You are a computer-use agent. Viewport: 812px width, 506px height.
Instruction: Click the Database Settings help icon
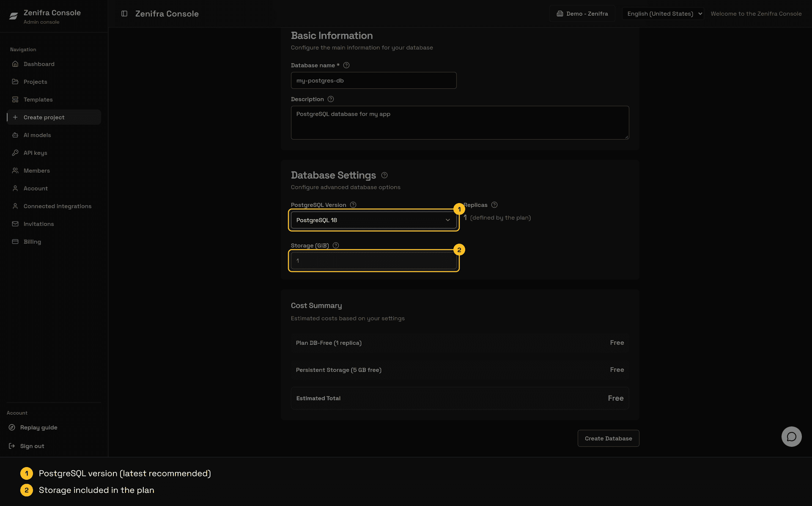[x=384, y=175]
